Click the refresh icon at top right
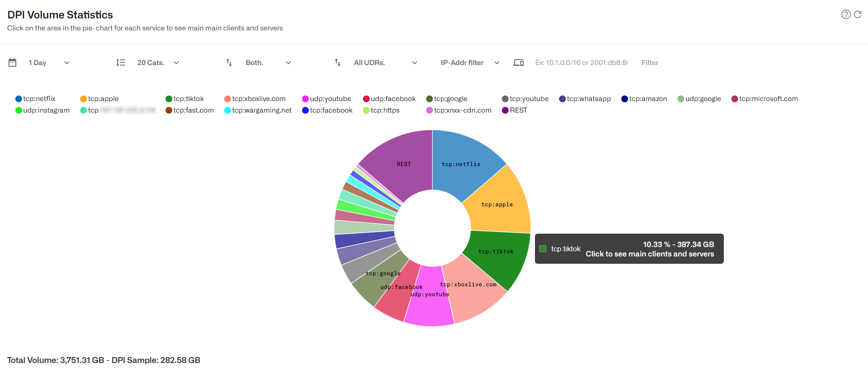Image resolution: width=868 pixels, height=372 pixels. pos(858,15)
